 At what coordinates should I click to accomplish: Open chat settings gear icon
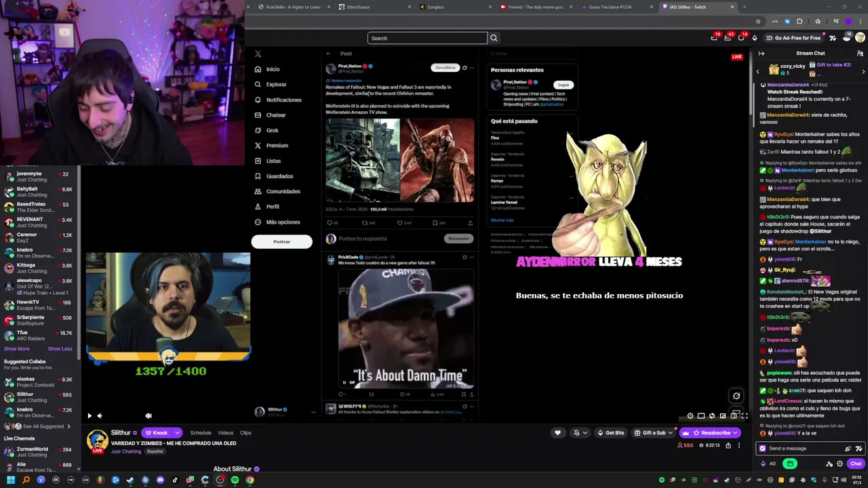point(840,464)
